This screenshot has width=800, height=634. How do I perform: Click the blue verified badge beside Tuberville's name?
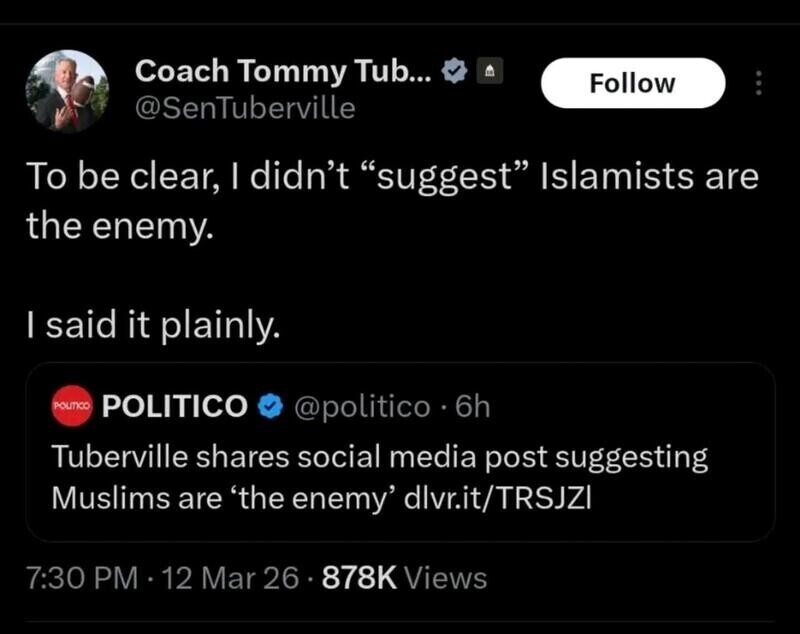coord(455,72)
